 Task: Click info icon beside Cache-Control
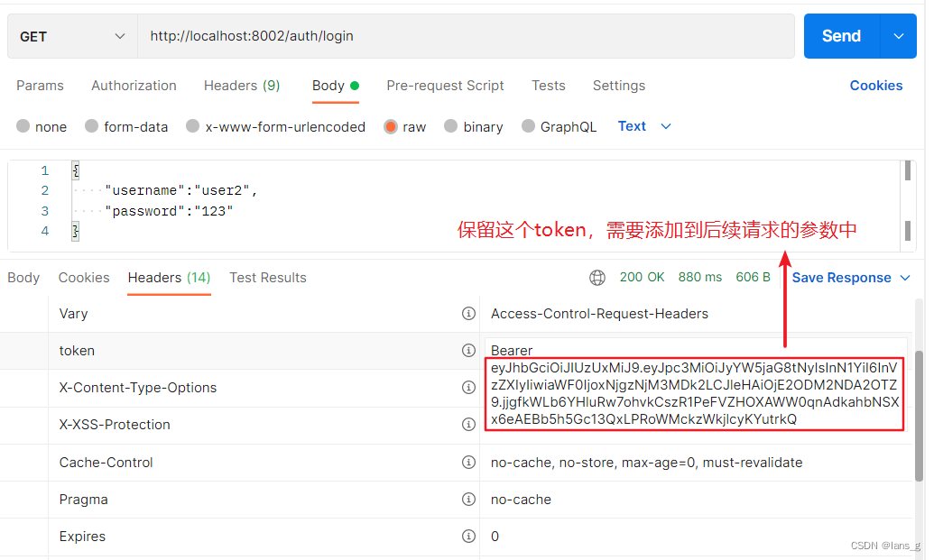468,463
